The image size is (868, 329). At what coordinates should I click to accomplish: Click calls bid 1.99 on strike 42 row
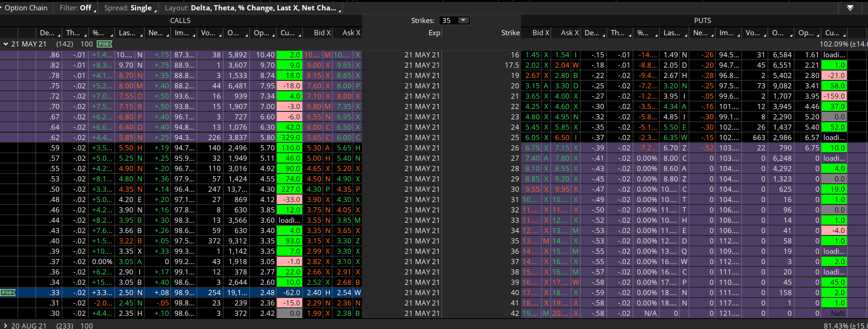[314, 313]
